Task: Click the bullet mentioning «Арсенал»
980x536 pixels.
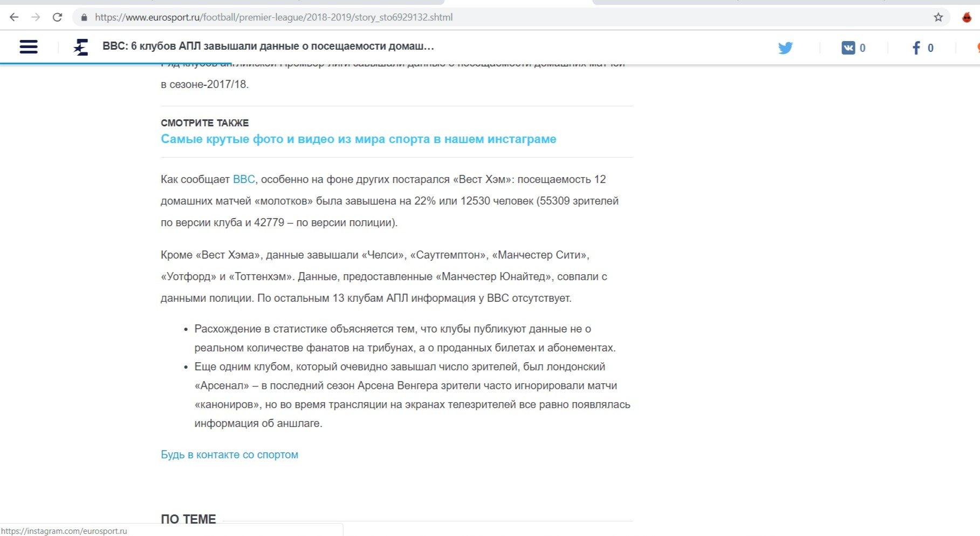Action: pyautogui.click(x=412, y=395)
